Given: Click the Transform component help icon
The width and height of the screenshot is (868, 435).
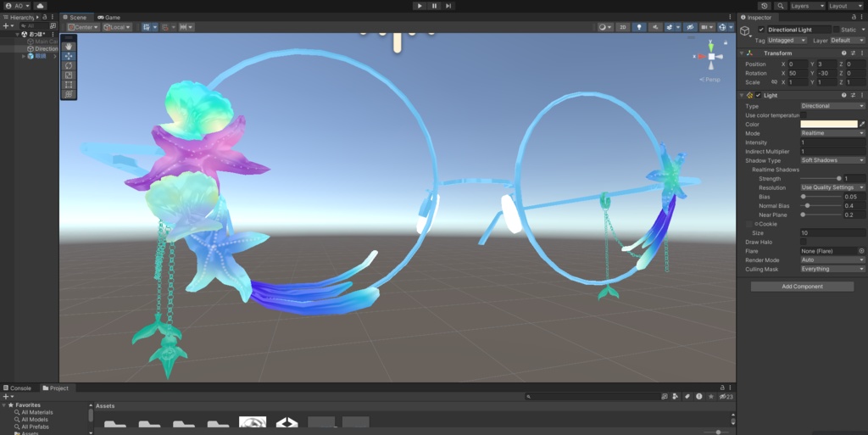Looking at the screenshot, I should 844,53.
